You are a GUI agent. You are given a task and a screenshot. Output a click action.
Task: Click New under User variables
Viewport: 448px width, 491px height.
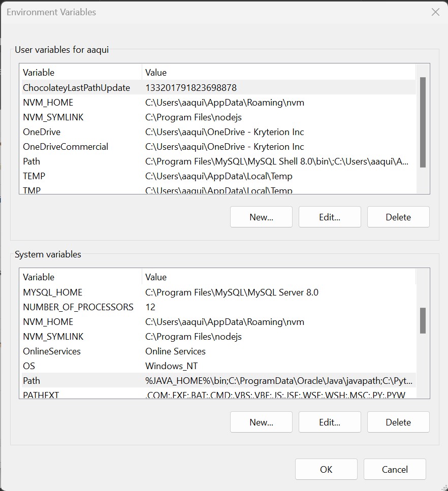point(261,217)
